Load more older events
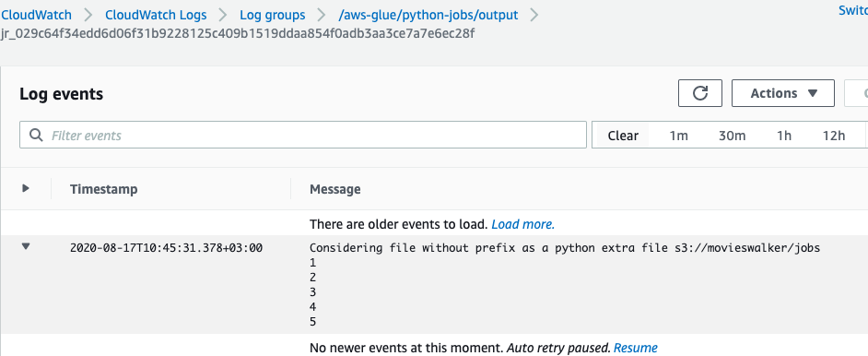This screenshot has height=356, width=868. pos(522,224)
